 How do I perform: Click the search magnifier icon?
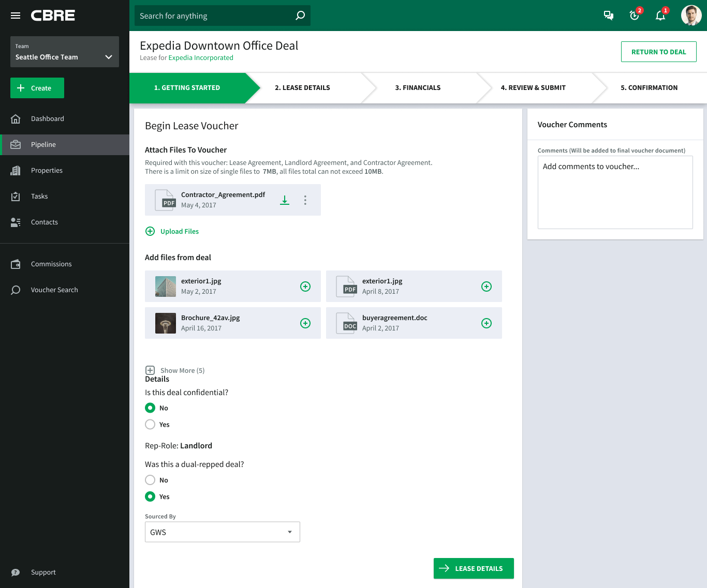coord(300,16)
